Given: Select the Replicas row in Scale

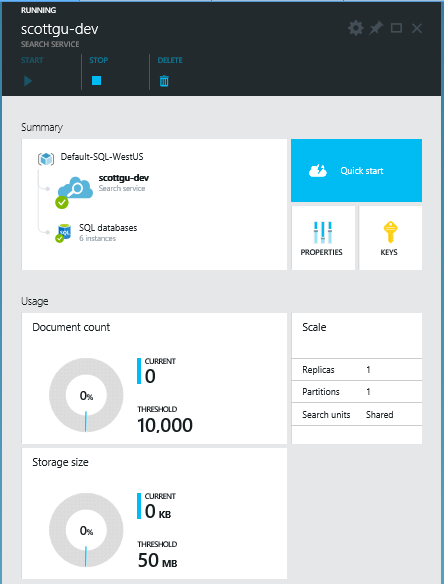Looking at the screenshot, I should pos(356,369).
